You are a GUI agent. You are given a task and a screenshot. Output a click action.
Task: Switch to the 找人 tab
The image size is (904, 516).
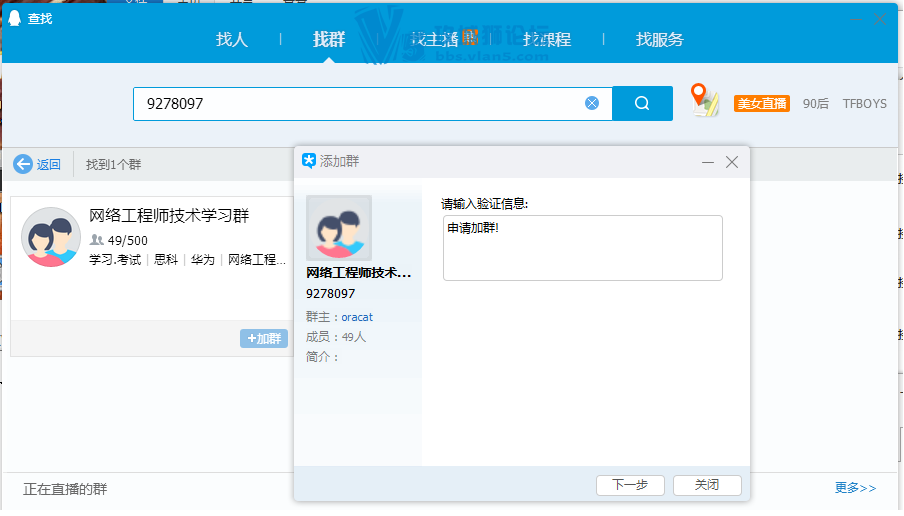232,40
